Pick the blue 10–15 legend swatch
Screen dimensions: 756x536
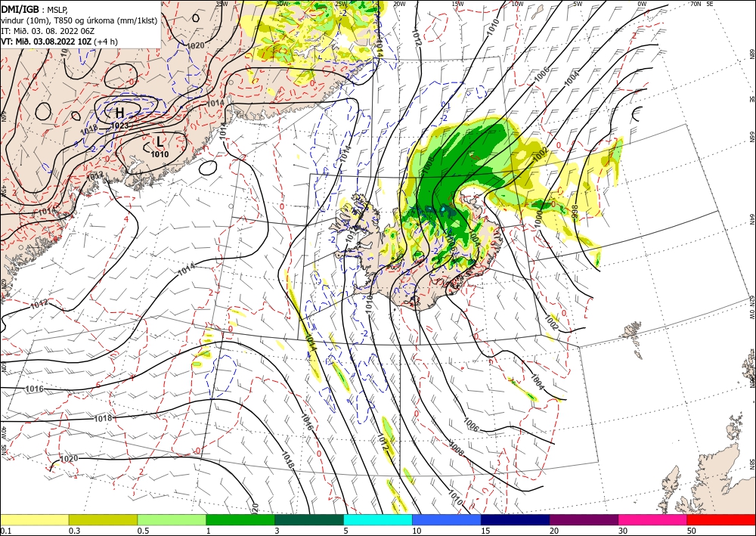pyautogui.click(x=447, y=519)
